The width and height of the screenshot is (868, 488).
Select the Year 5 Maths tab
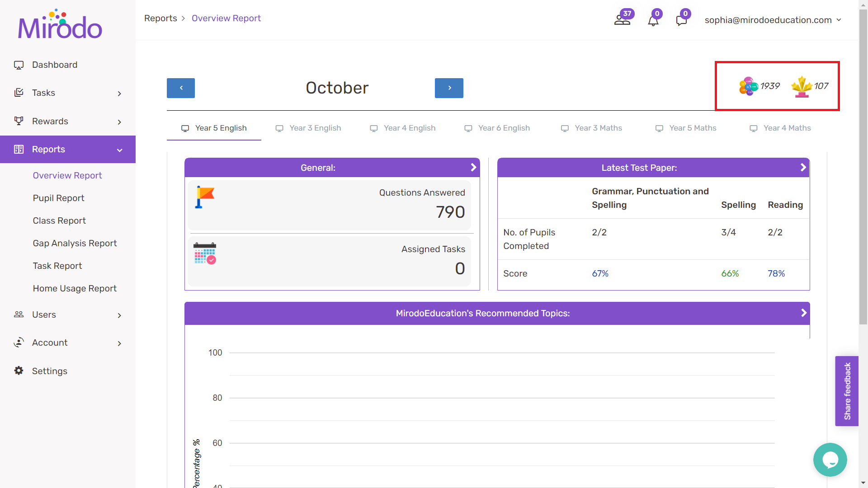click(686, 128)
